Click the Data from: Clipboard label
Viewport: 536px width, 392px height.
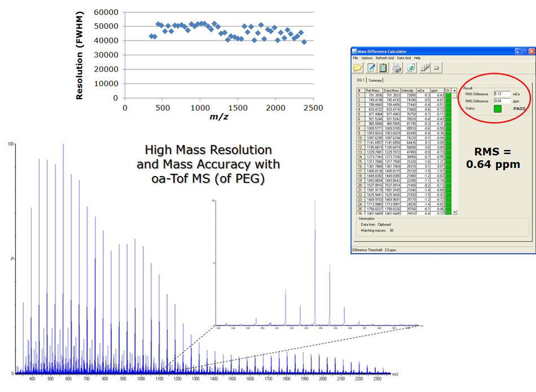point(376,224)
